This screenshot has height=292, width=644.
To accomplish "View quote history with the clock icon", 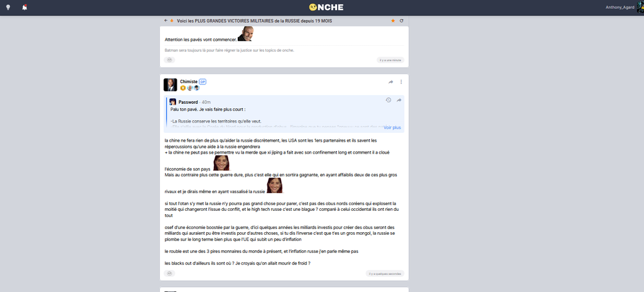I will (388, 100).
